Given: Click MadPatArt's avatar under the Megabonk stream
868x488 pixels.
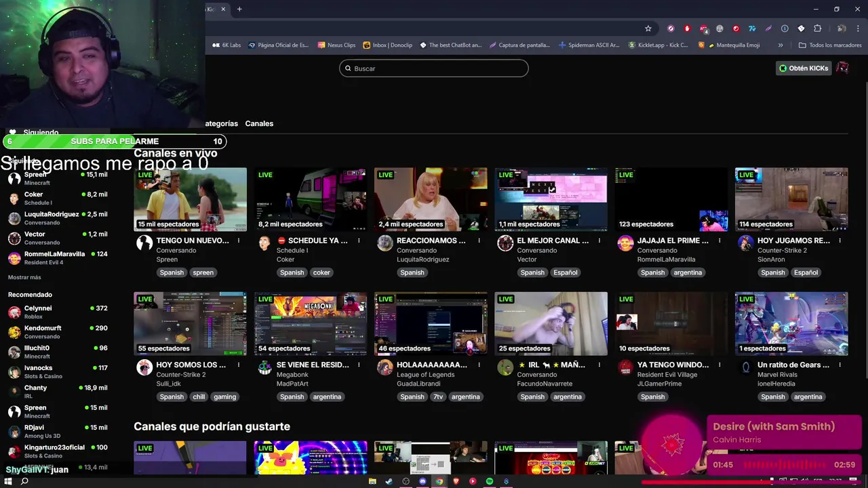Looking at the screenshot, I should tap(264, 367).
